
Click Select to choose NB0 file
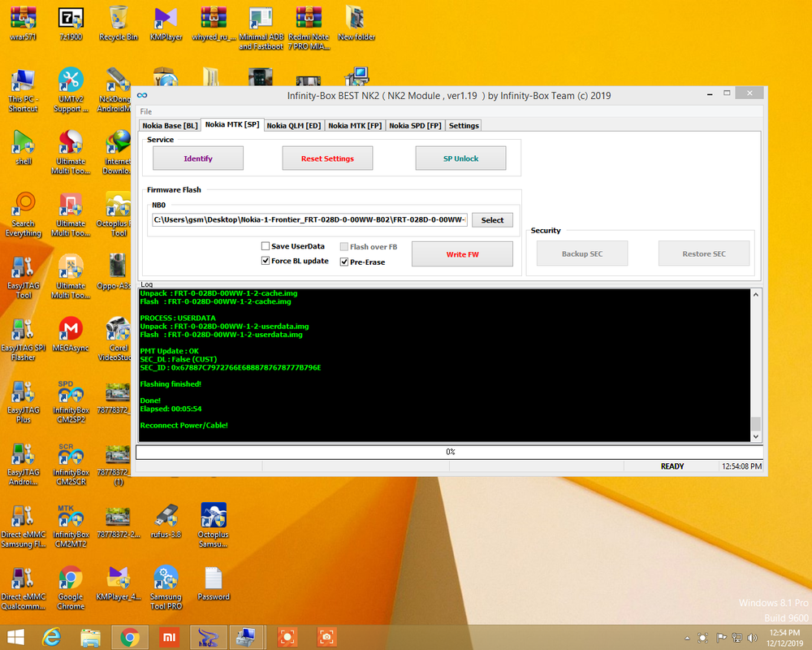tap(492, 219)
